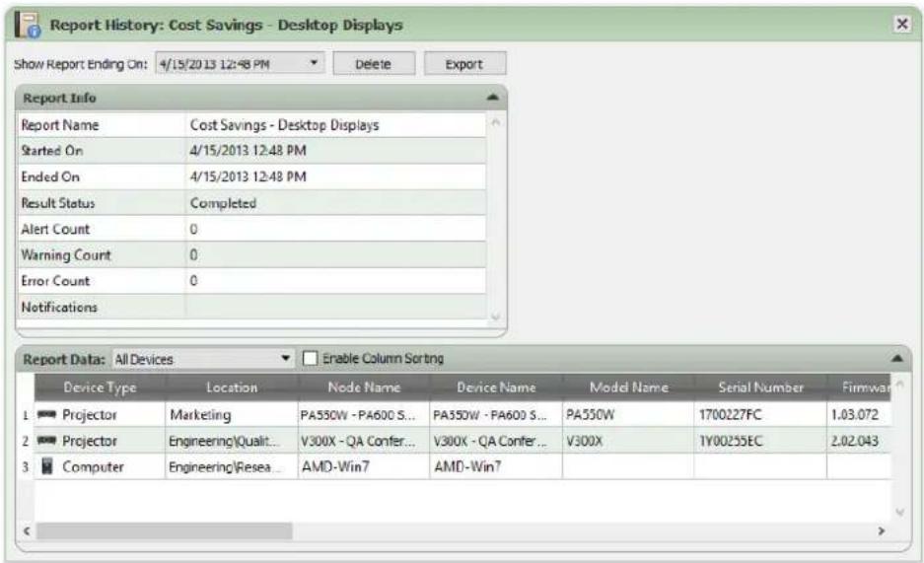Click the Firmware column header
Viewport: 924px width, 563px height.
pos(859,387)
